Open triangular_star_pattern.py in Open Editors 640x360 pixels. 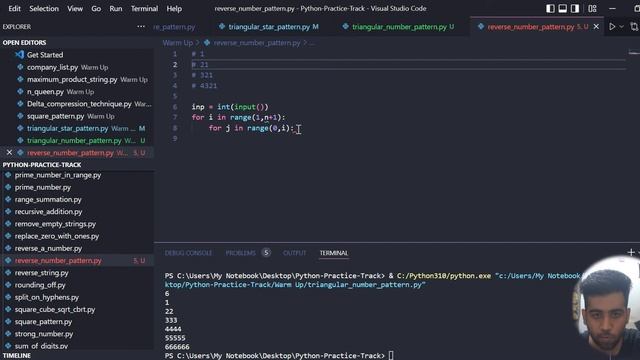pos(67,128)
